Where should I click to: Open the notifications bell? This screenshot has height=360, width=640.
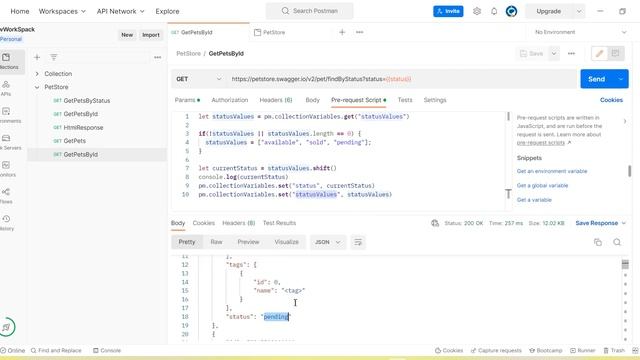pos(494,11)
